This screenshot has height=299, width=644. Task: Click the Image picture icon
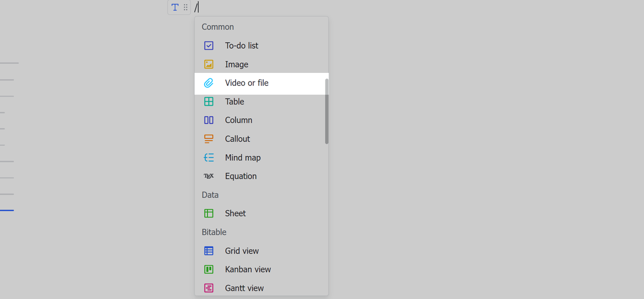(209, 64)
